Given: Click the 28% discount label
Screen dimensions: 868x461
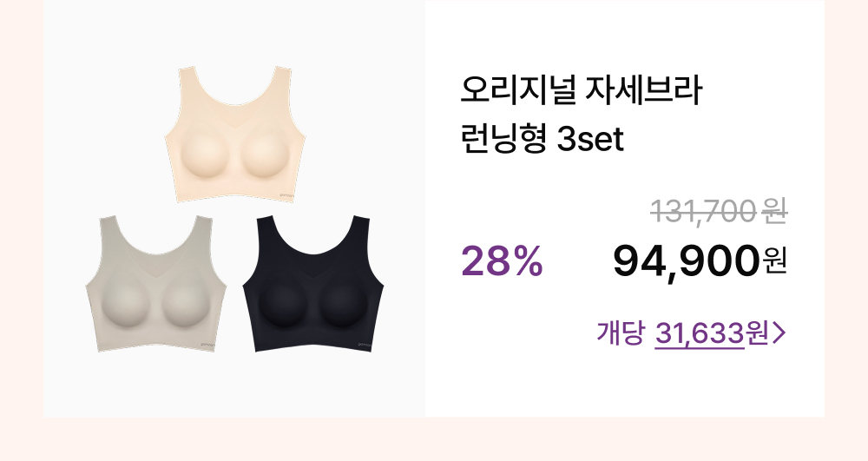Looking at the screenshot, I should [502, 260].
